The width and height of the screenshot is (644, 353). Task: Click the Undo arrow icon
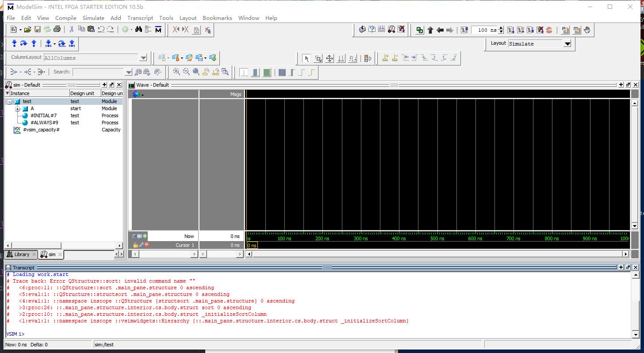point(101,30)
